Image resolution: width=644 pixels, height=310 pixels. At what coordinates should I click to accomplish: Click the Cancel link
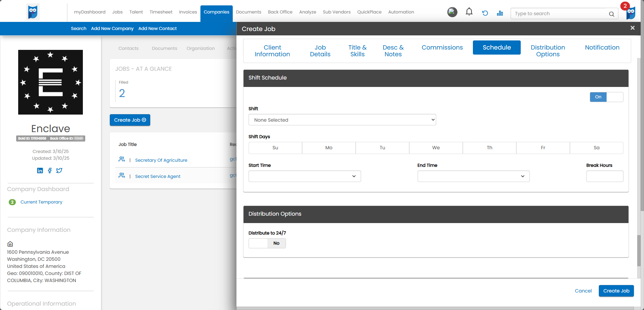tap(583, 291)
